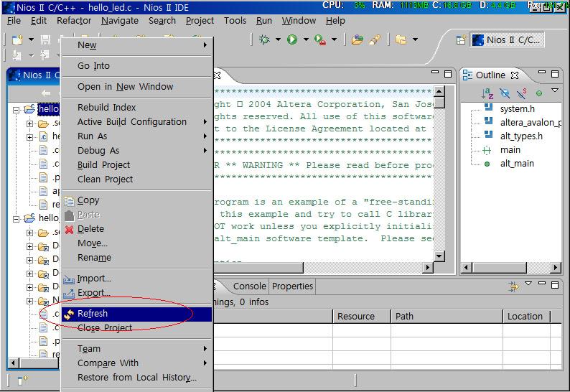570x392 pixels.
Task: Choose Build Project in context menu
Action: coord(136,165)
